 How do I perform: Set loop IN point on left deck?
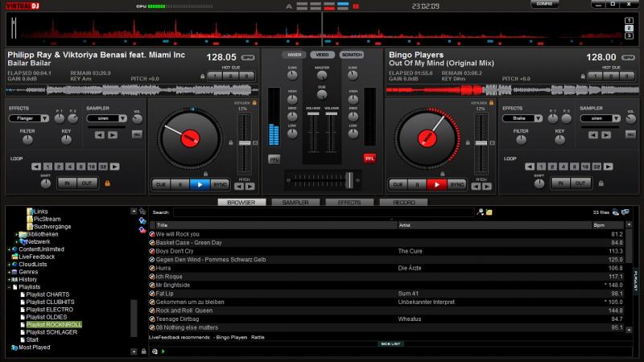coord(66,183)
